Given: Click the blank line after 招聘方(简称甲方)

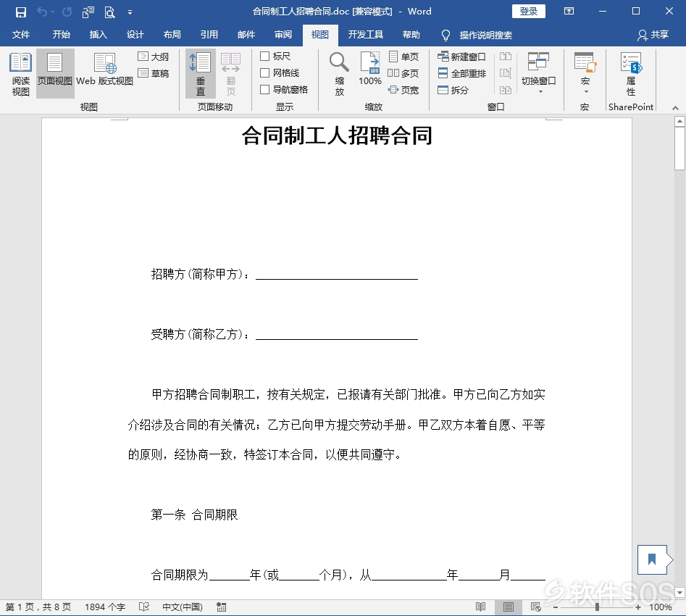Looking at the screenshot, I should [x=337, y=275].
